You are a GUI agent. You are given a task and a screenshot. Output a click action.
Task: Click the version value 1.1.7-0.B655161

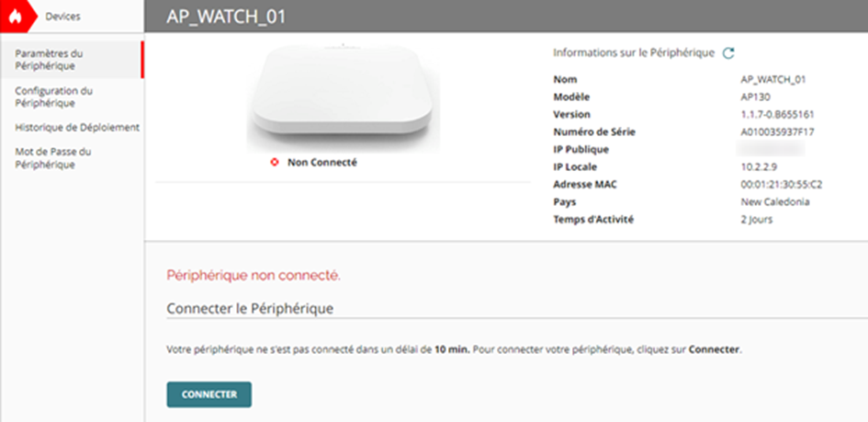pos(777,115)
